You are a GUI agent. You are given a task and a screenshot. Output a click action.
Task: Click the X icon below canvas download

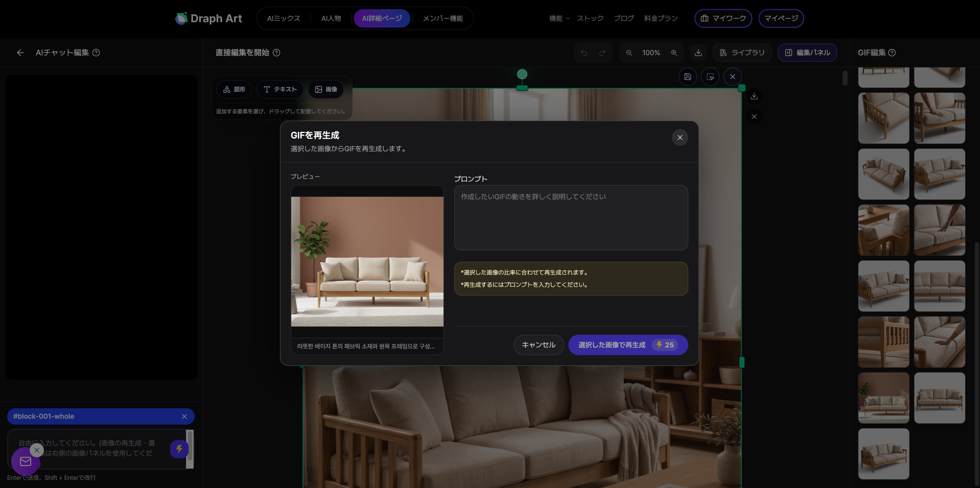754,117
